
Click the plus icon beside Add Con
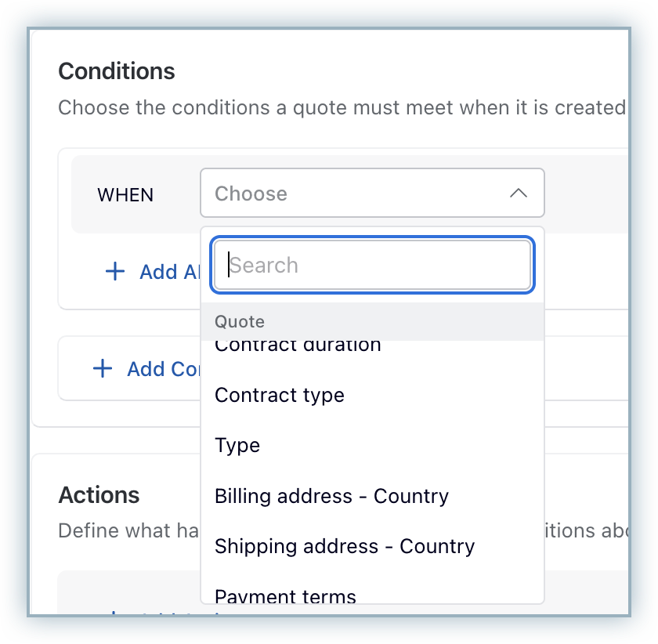(103, 369)
